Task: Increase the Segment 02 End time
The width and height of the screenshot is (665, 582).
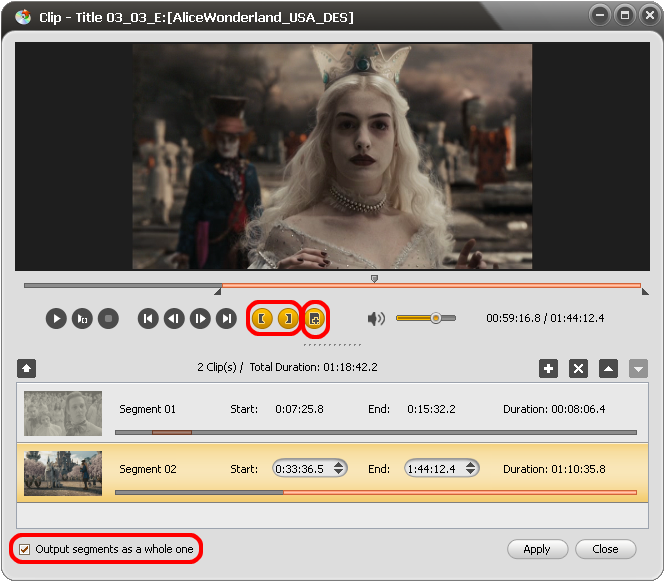Action: click(x=470, y=465)
